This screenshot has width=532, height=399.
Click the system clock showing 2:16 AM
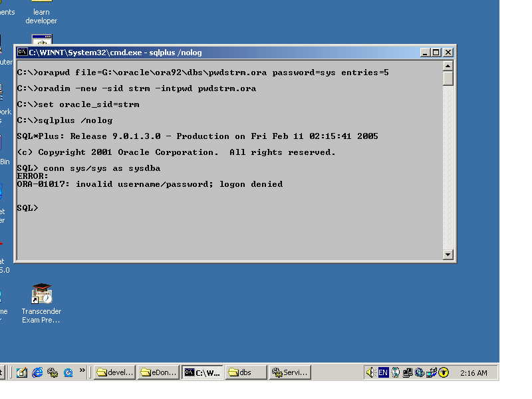click(x=473, y=373)
